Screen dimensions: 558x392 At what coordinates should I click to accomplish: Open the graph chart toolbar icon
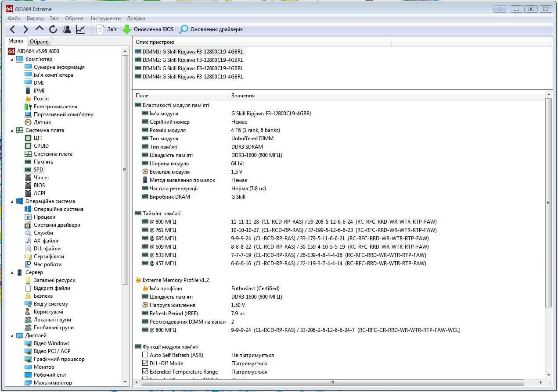tap(80, 29)
